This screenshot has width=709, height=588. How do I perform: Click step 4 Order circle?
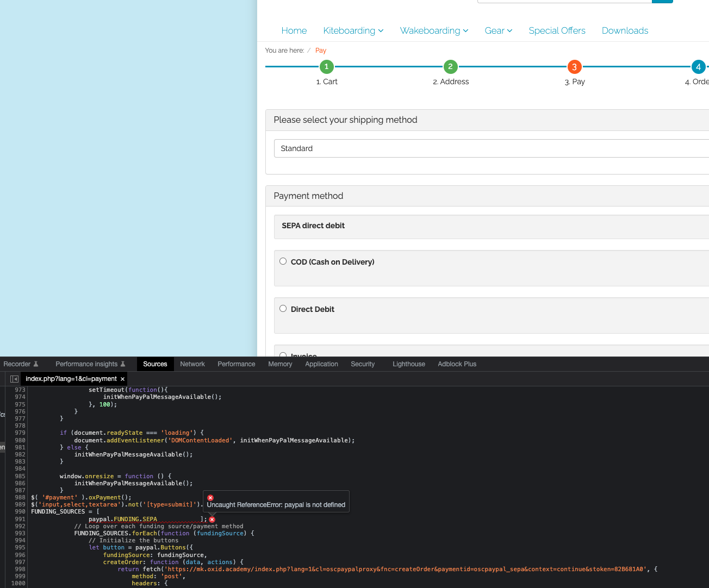click(698, 67)
